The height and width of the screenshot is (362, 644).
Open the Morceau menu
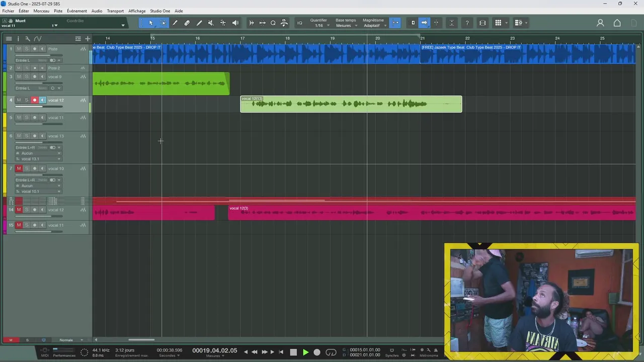tap(41, 11)
